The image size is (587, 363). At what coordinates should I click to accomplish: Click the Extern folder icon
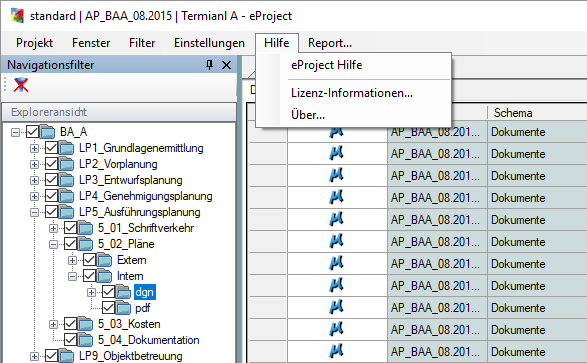104,260
